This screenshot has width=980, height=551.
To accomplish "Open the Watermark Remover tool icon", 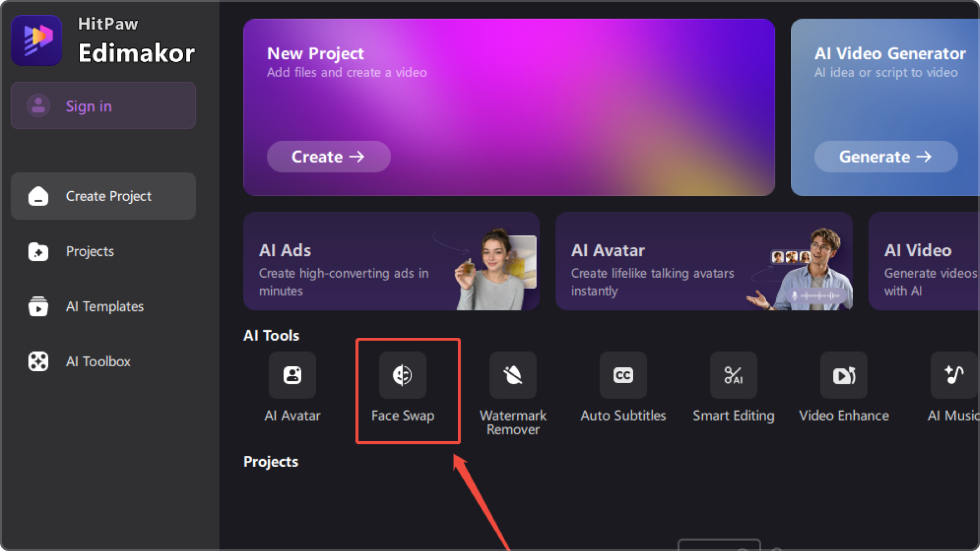I will (x=513, y=375).
